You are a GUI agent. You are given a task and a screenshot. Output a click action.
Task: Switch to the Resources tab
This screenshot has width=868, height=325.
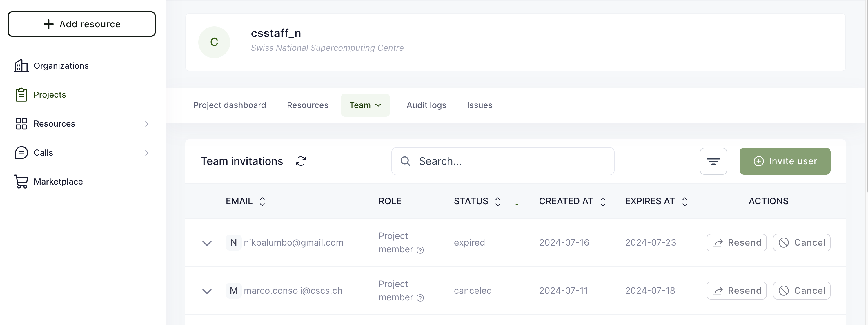pos(307,105)
